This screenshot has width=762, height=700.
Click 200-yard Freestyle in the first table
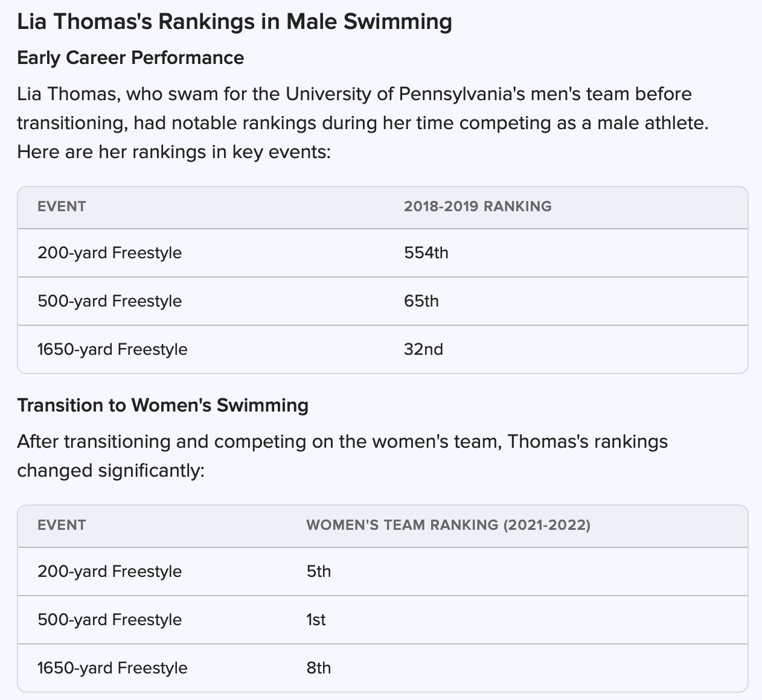(x=109, y=253)
